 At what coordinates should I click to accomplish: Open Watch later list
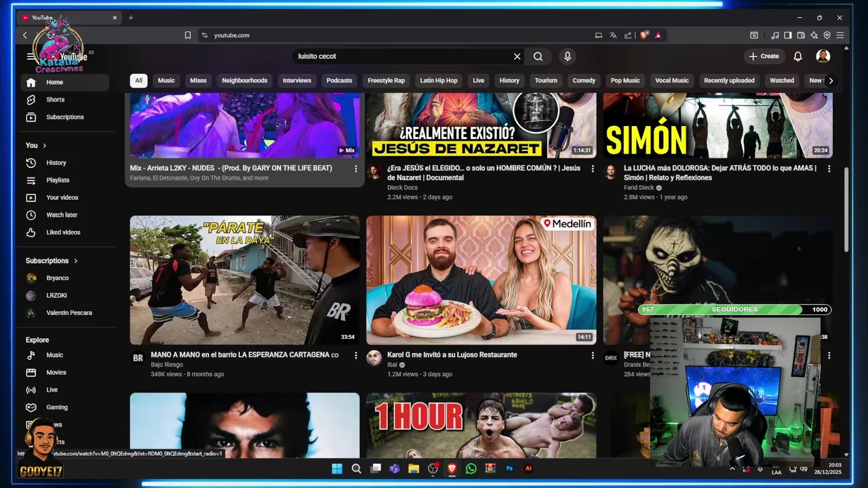point(66,215)
